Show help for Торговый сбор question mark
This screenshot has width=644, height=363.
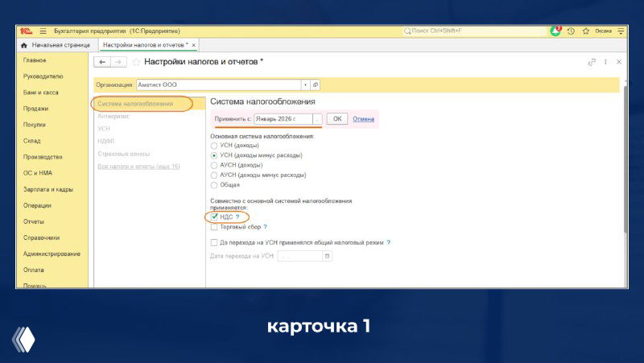click(x=266, y=227)
